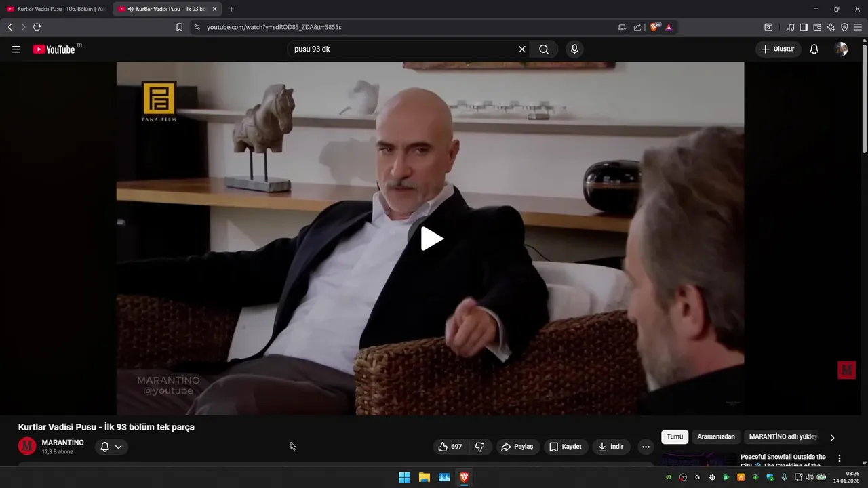Open Paylaş share dialog
Screen dimensions: 868x488
[517, 447]
